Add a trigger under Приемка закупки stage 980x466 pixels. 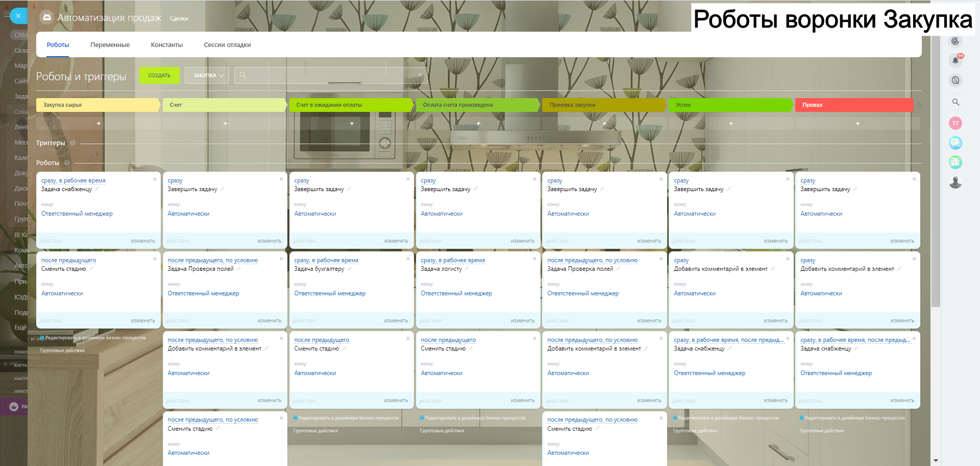(x=604, y=124)
